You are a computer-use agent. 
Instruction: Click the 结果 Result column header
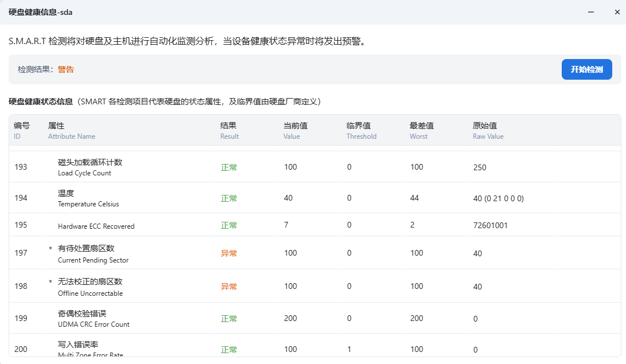pos(230,130)
